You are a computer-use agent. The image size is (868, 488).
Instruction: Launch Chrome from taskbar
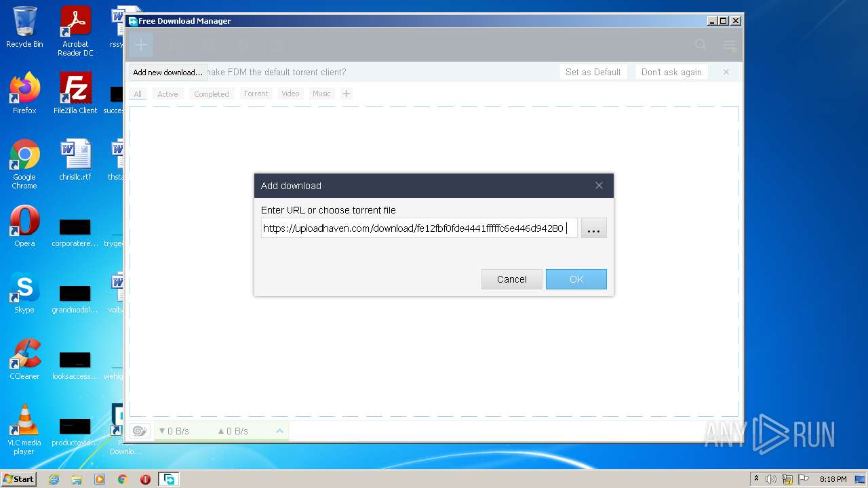click(123, 479)
